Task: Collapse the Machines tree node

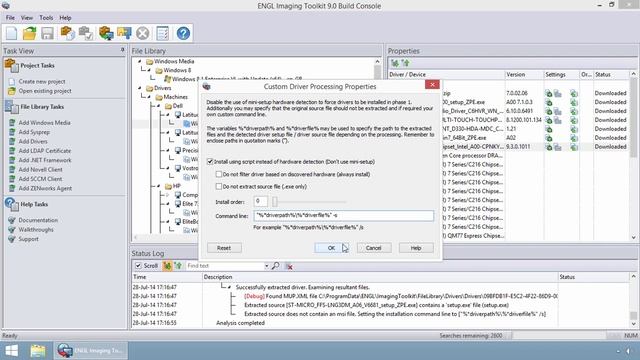Action: point(149,97)
